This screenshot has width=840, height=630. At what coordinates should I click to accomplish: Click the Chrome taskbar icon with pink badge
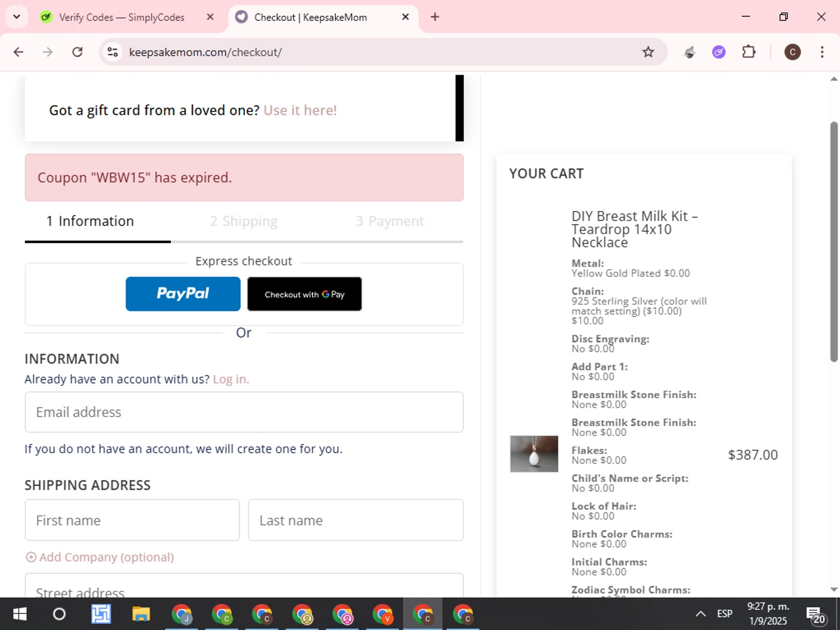(x=342, y=614)
